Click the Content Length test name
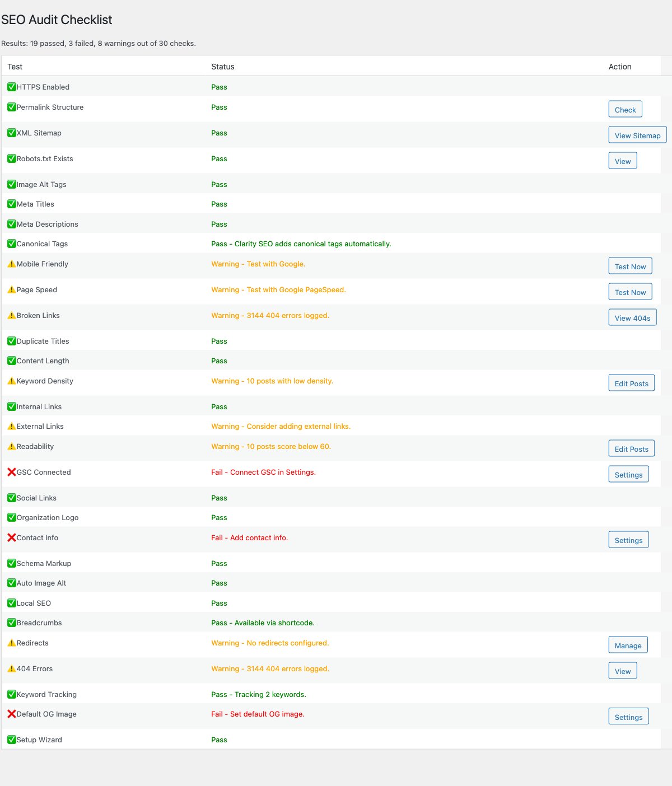Screen dimensions: 672x786 point(43,361)
